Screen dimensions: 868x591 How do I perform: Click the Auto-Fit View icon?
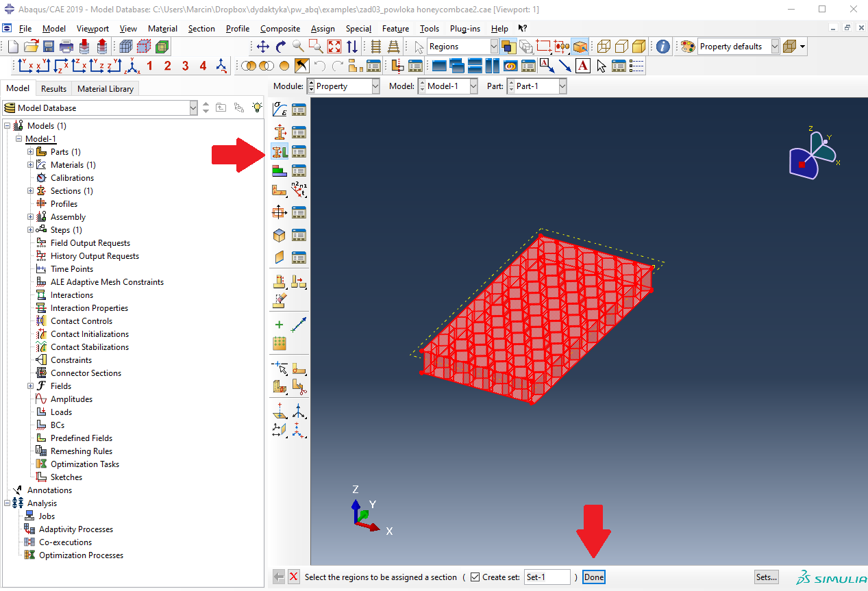click(334, 47)
